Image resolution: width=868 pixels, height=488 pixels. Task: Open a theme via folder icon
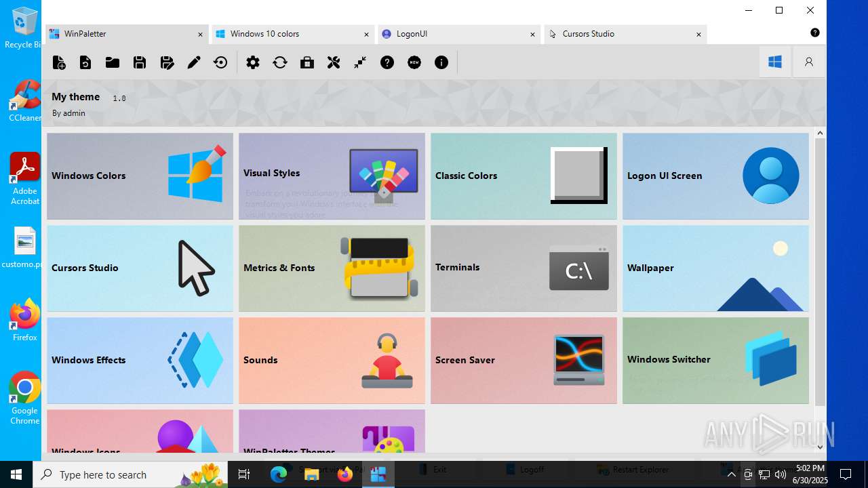[x=113, y=62]
